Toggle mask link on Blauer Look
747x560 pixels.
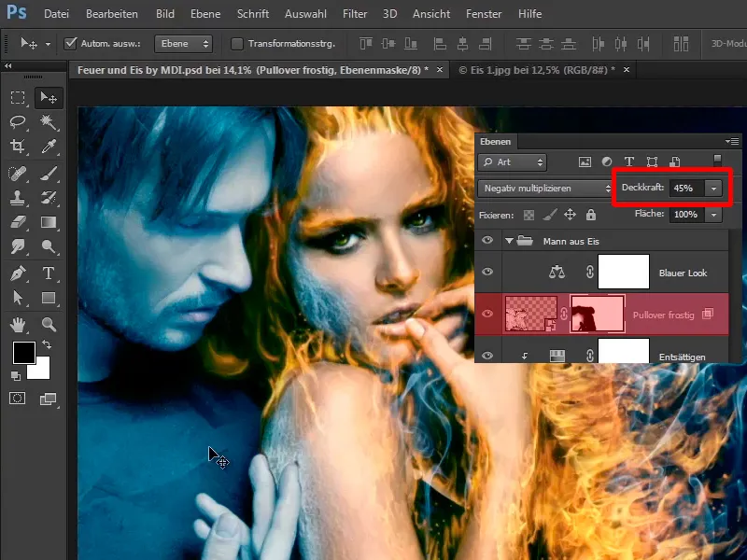[590, 272]
